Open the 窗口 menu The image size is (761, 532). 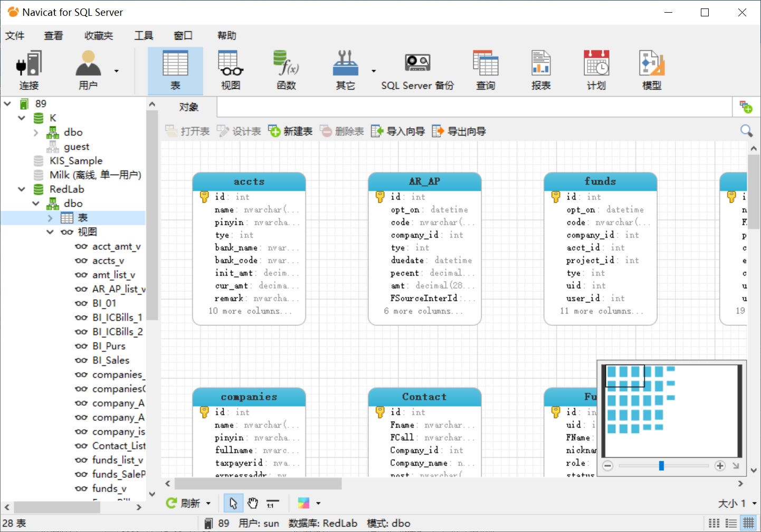click(x=183, y=35)
